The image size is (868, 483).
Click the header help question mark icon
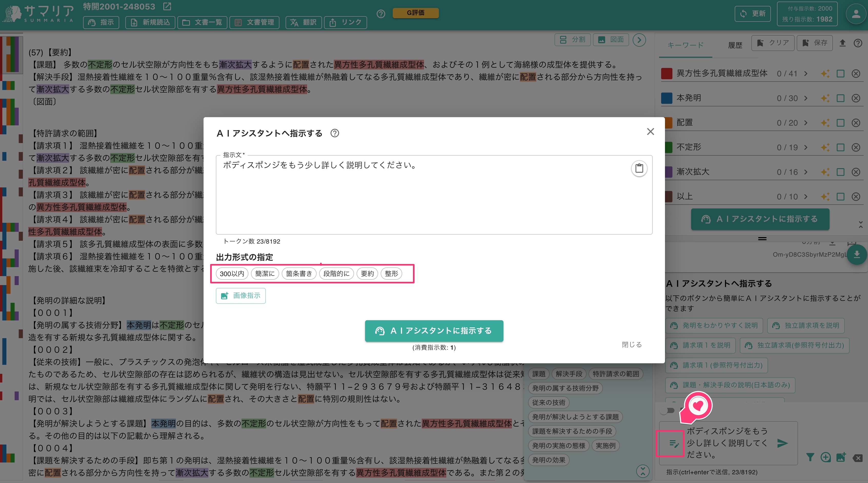coord(381,14)
